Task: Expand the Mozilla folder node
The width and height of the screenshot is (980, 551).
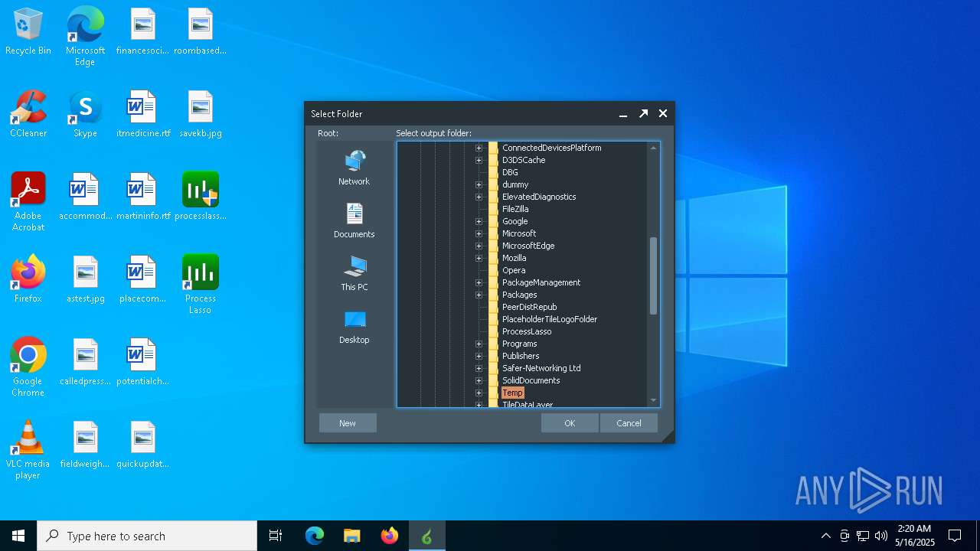Action: click(x=479, y=258)
